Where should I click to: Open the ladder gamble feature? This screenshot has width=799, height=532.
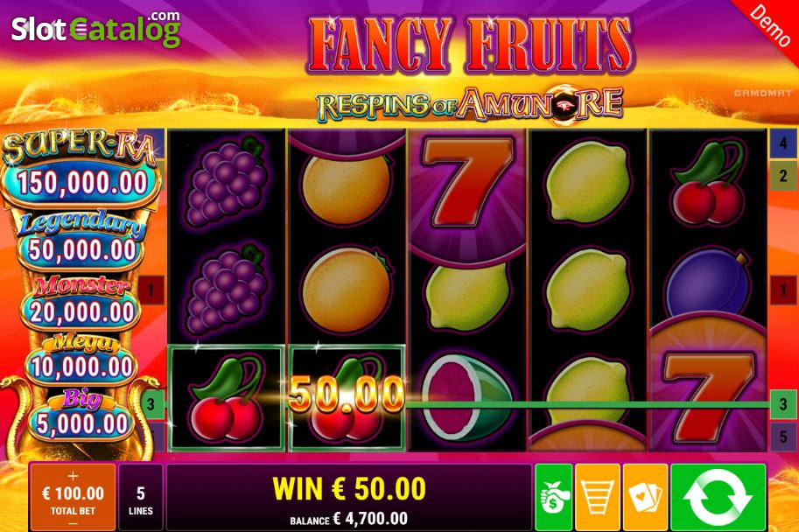coord(597,497)
